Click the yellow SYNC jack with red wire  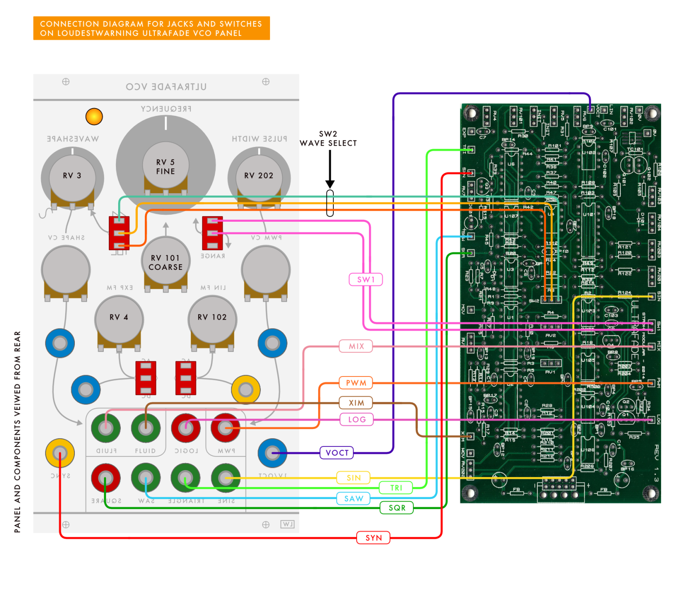point(60,453)
